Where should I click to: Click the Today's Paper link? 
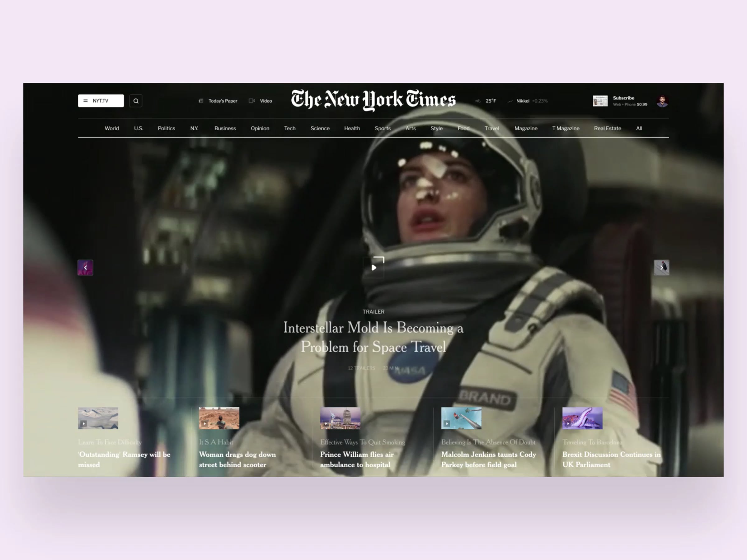(223, 101)
